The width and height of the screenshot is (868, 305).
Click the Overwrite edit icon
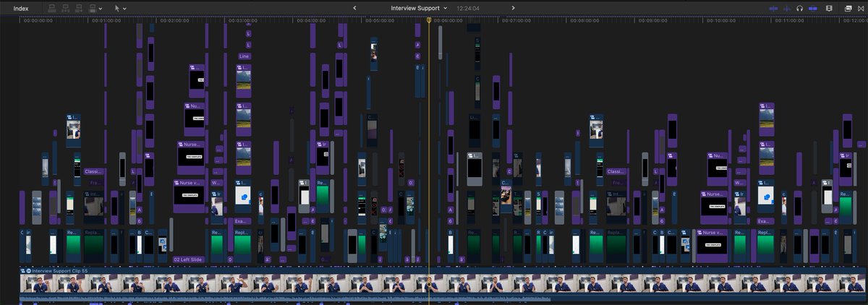(x=93, y=8)
